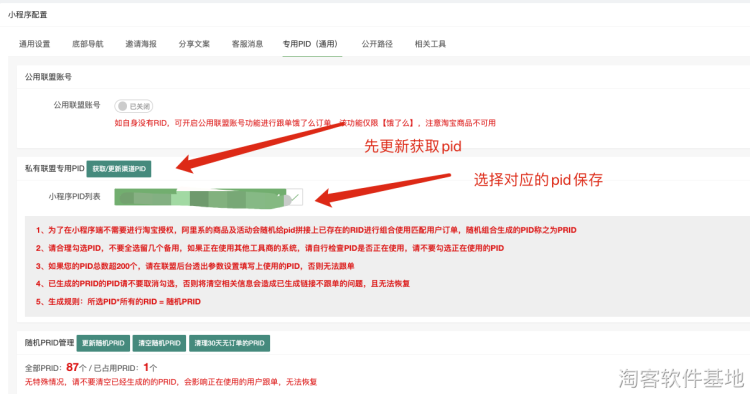Click the 小程序PID列表 label
Screen dimensions: 750x394
pos(75,197)
